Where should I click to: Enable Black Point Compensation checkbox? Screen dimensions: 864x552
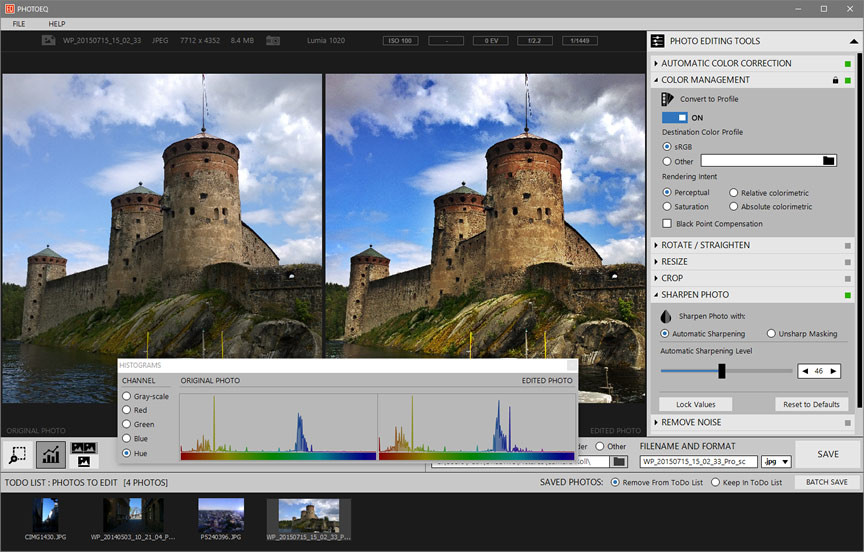pyautogui.click(x=667, y=224)
